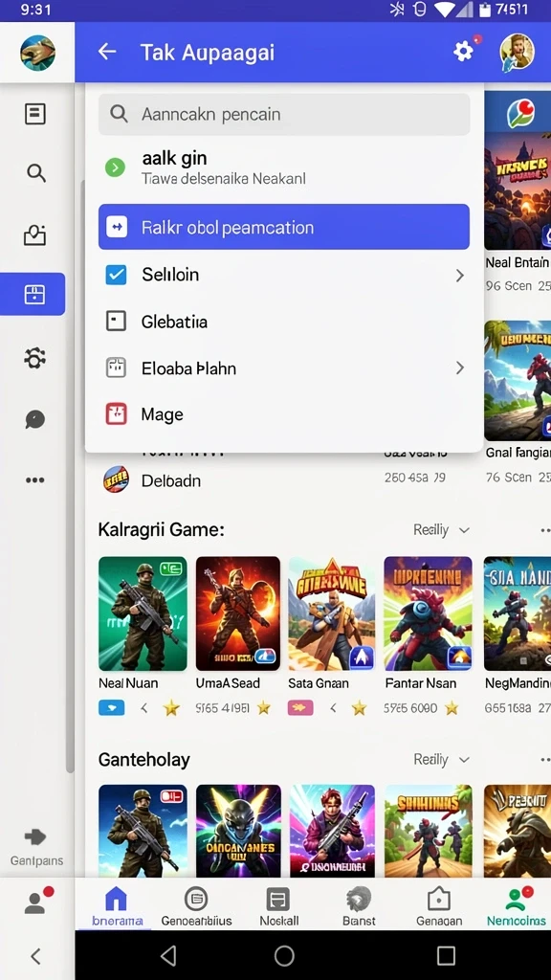Switch to the Noskall tab
This screenshot has width=551, height=980.
[278, 905]
